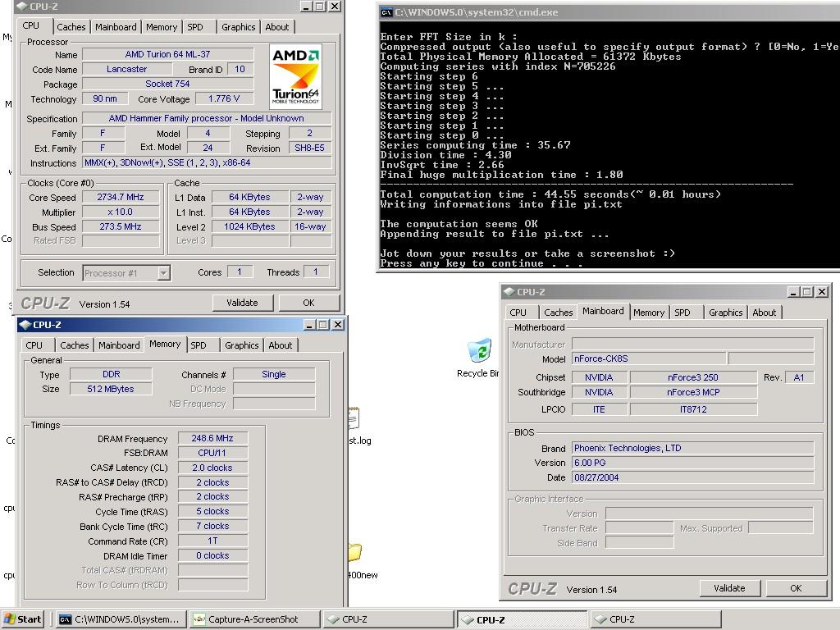Click the memory Size 512 MBytes field
The width and height of the screenshot is (840, 630).
111,389
